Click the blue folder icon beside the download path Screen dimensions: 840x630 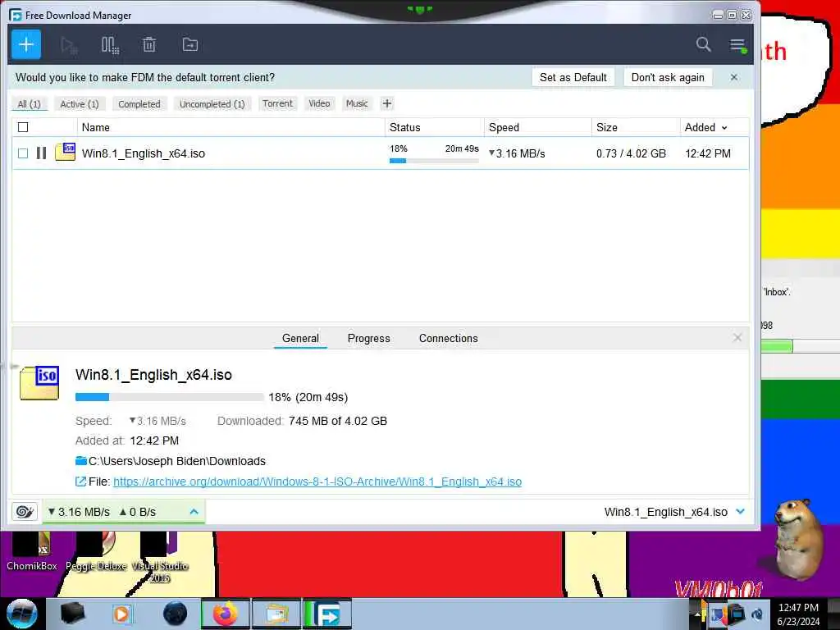(x=81, y=461)
